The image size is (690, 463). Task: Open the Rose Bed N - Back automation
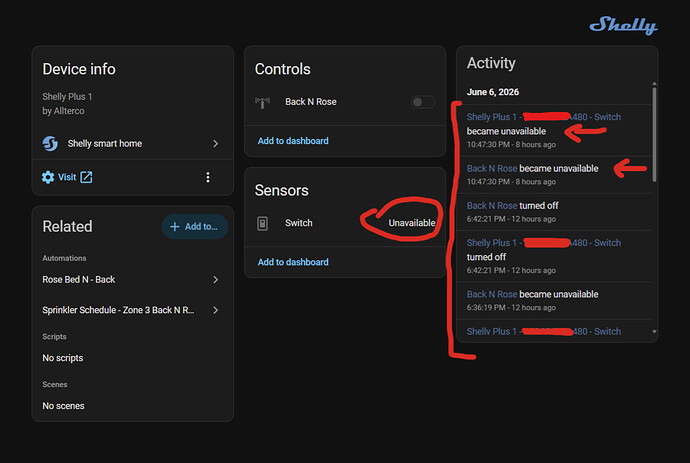coord(132,280)
